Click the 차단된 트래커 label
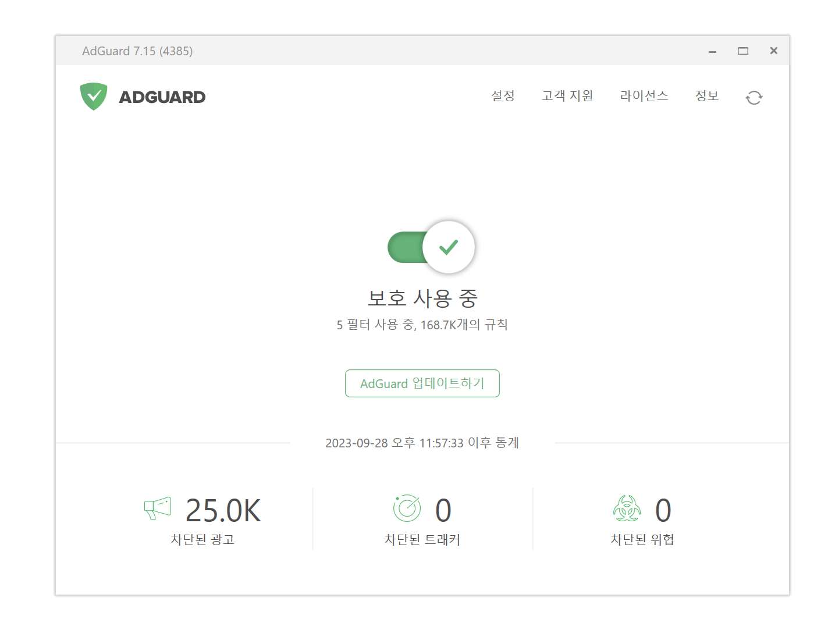The width and height of the screenshot is (835, 644). 422,540
